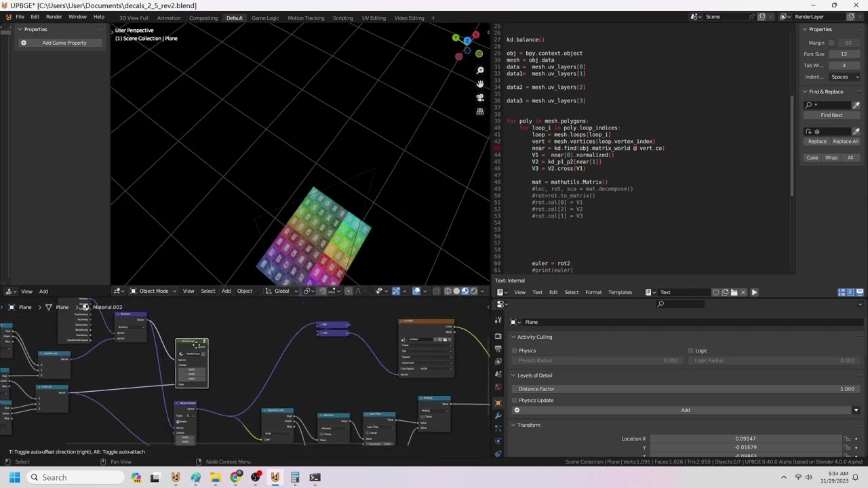Click the Find Next button

831,115
